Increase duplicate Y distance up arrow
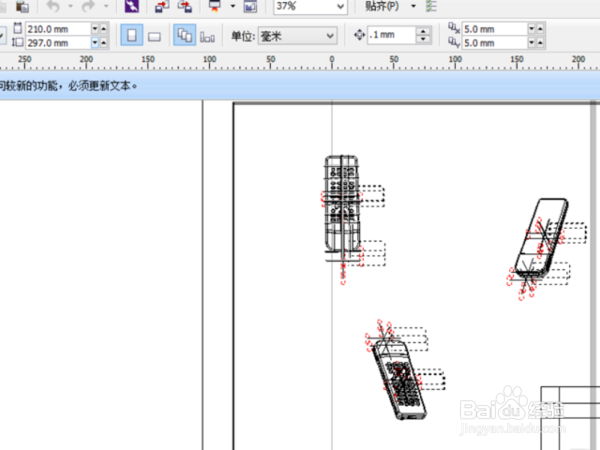This screenshot has width=600, height=450. point(540,42)
